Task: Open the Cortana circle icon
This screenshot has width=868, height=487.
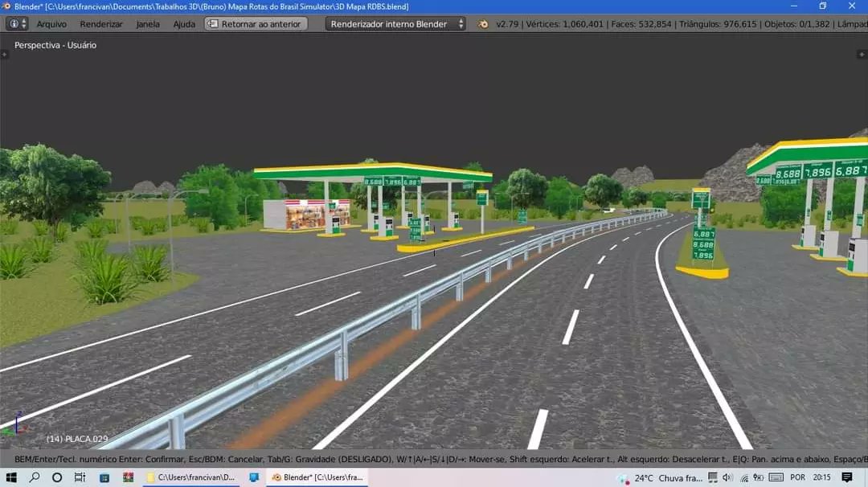Action: (x=57, y=477)
